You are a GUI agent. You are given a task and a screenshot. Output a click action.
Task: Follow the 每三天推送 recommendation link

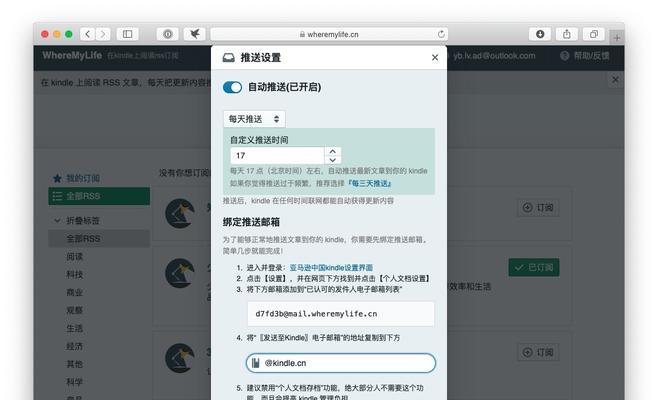(x=370, y=183)
